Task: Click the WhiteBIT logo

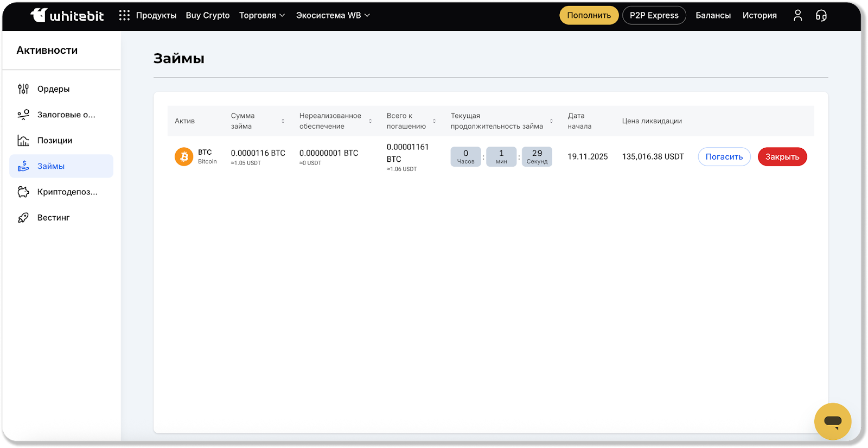Action: coord(67,15)
